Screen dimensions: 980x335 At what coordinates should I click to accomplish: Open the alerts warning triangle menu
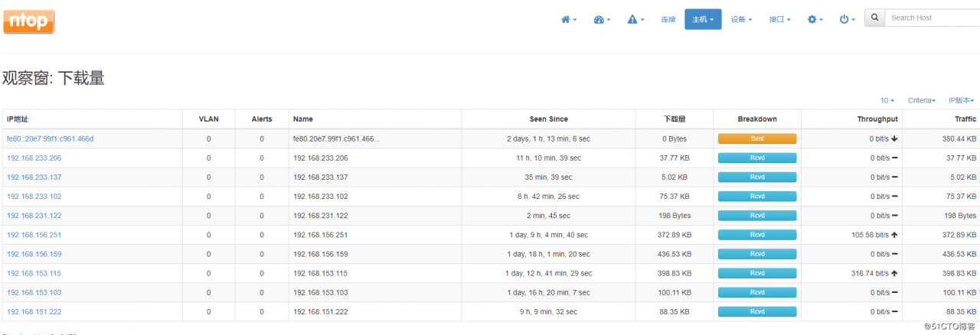coord(635,19)
